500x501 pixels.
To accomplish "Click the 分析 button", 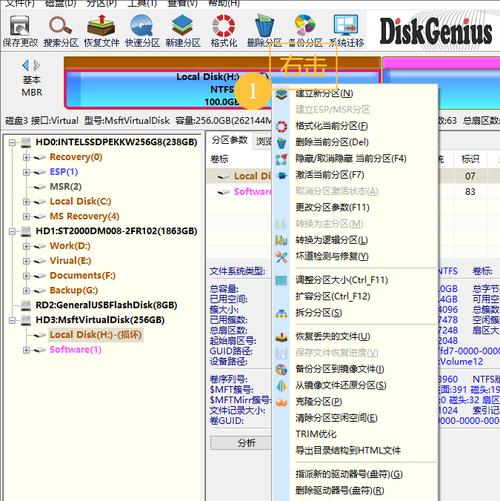I will (246, 443).
